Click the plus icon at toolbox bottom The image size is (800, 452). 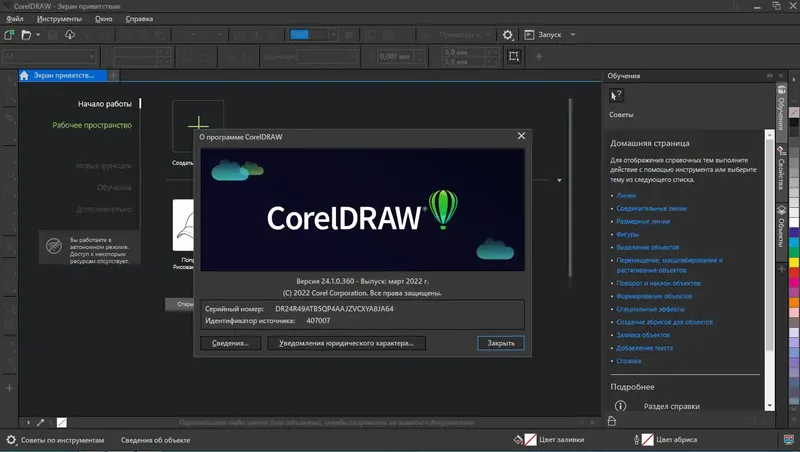9,388
